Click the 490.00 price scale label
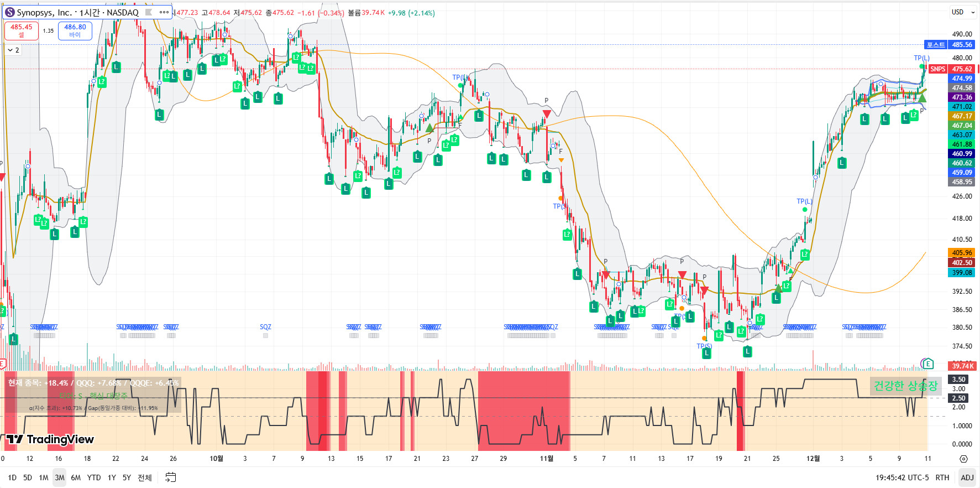Screen dimensions: 980x488 [x=962, y=34]
